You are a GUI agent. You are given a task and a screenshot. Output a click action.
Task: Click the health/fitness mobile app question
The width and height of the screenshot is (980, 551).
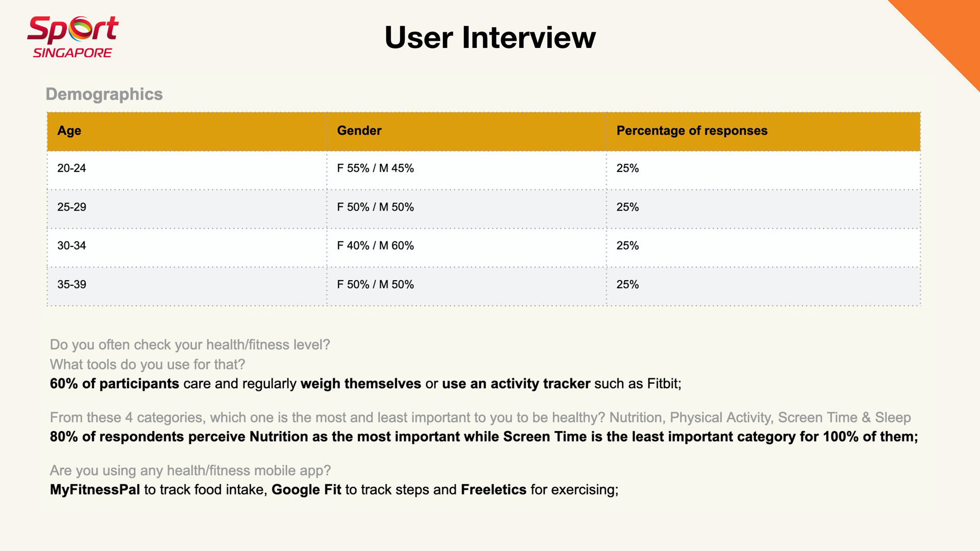tap(190, 470)
